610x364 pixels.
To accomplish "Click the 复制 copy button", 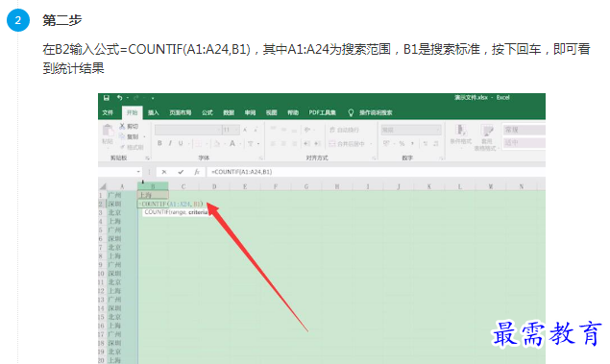I will 129,136.
